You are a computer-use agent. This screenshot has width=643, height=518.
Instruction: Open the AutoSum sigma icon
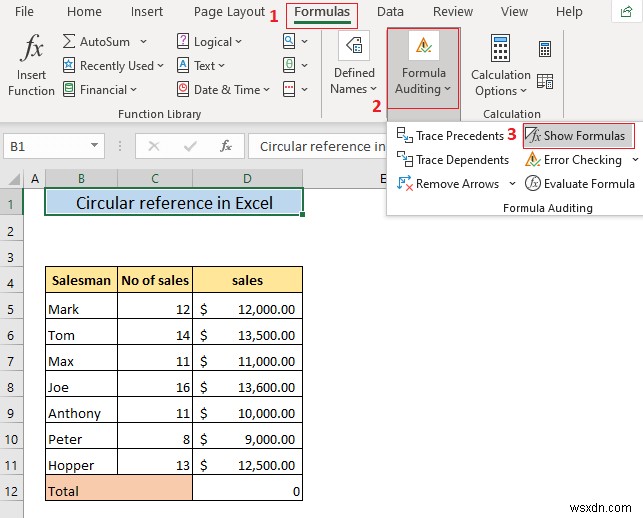69,41
